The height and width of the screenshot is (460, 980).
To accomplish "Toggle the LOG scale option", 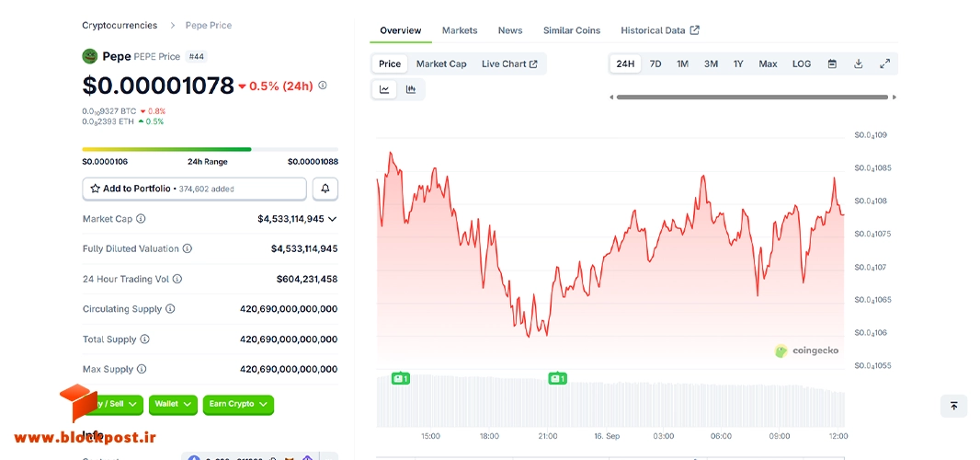I will point(802,63).
